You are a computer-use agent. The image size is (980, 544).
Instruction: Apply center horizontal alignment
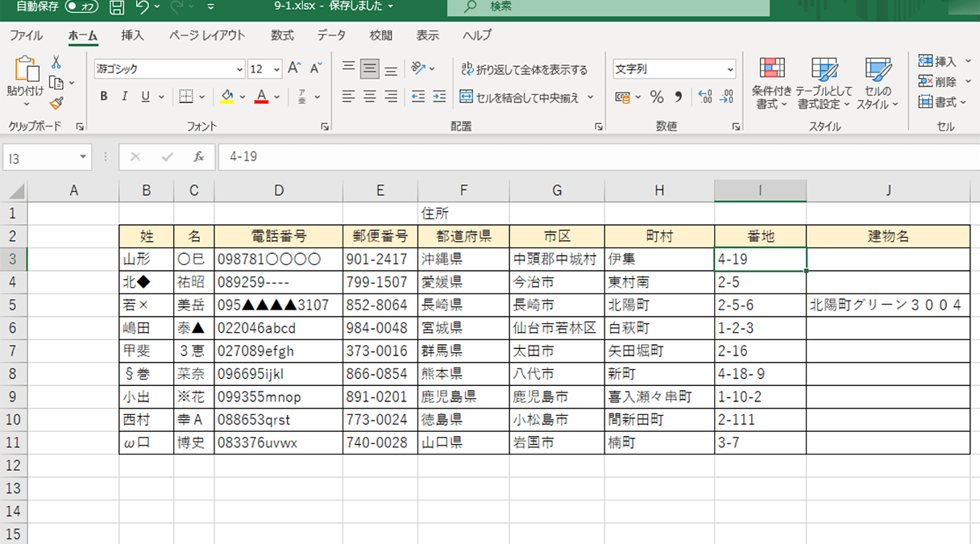(370, 97)
